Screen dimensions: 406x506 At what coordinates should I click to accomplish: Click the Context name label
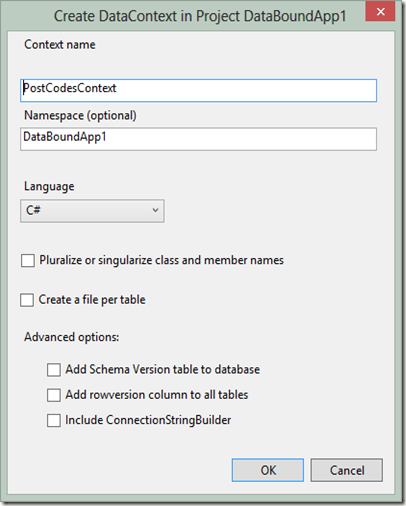(60, 44)
